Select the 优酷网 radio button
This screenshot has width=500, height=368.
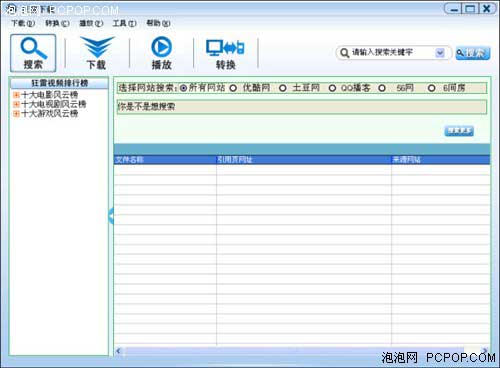pos(233,88)
